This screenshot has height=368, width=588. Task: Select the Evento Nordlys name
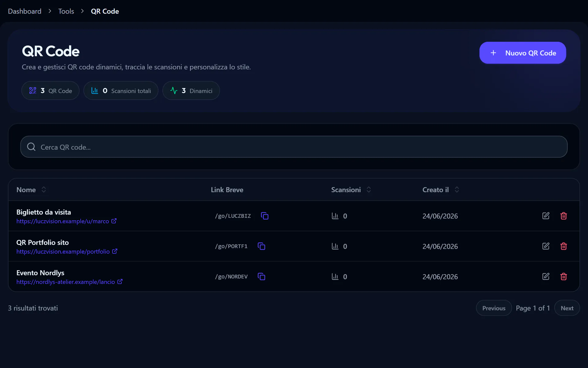(x=40, y=273)
